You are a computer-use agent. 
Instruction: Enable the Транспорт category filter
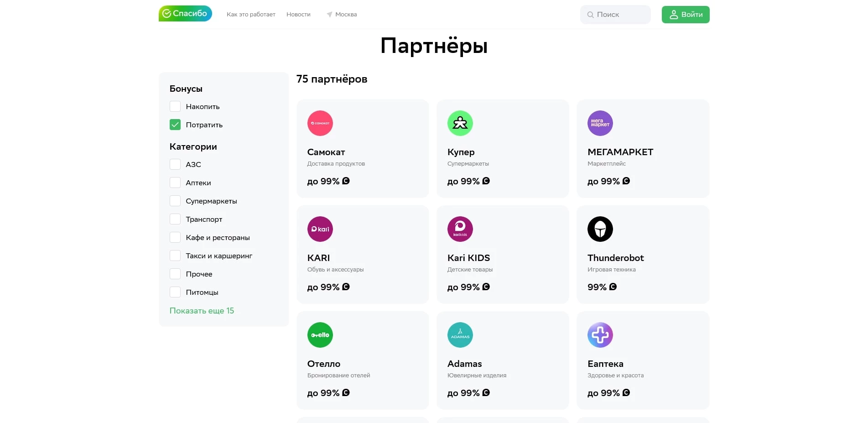(175, 219)
